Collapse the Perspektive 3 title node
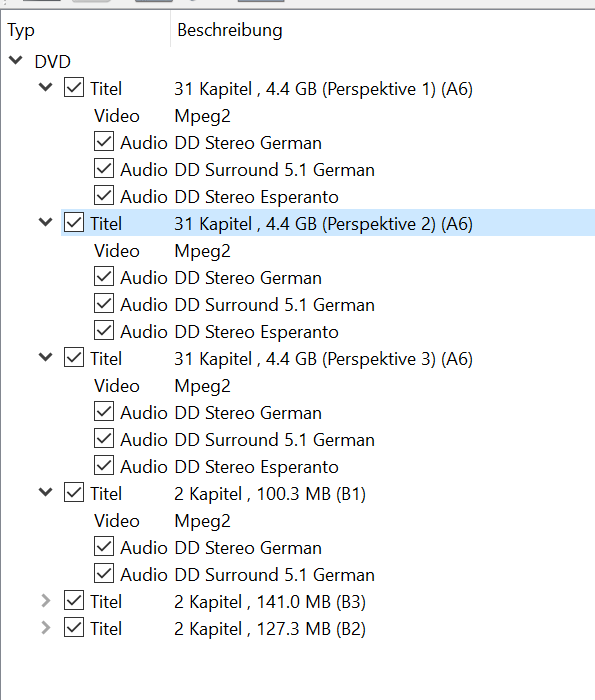The height and width of the screenshot is (700, 595). (x=46, y=358)
